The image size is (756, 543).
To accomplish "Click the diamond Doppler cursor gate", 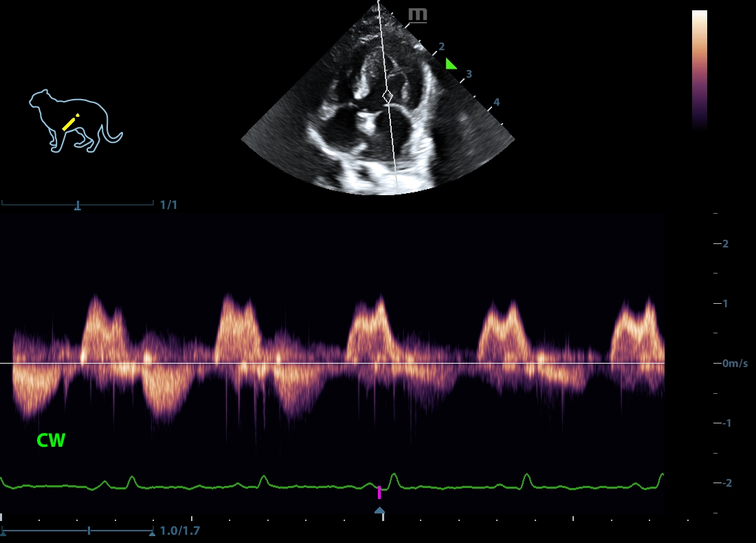I will [388, 97].
